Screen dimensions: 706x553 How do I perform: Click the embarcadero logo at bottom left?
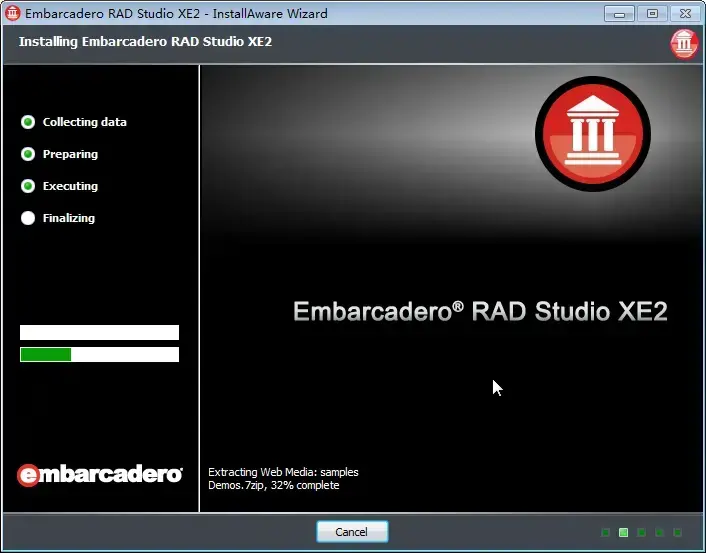click(100, 475)
